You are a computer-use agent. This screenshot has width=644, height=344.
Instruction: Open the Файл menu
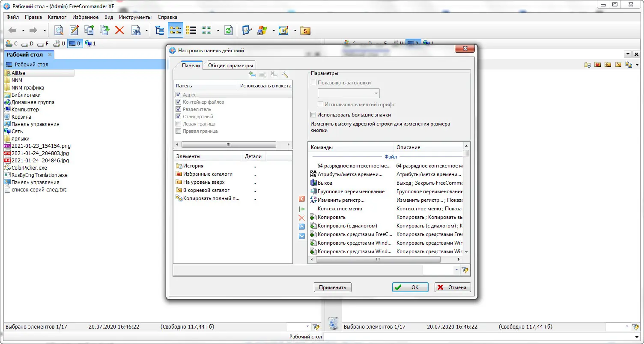click(13, 17)
